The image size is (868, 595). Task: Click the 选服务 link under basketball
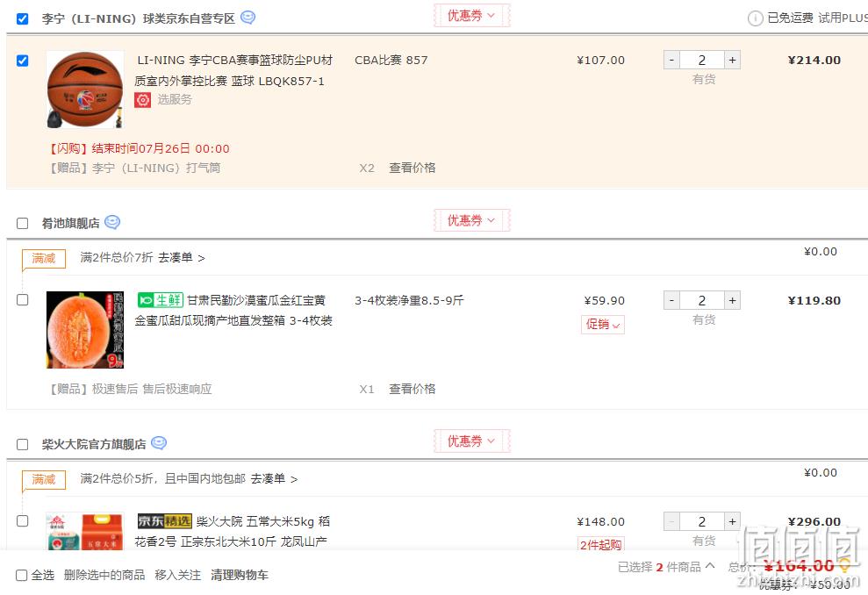[x=175, y=100]
